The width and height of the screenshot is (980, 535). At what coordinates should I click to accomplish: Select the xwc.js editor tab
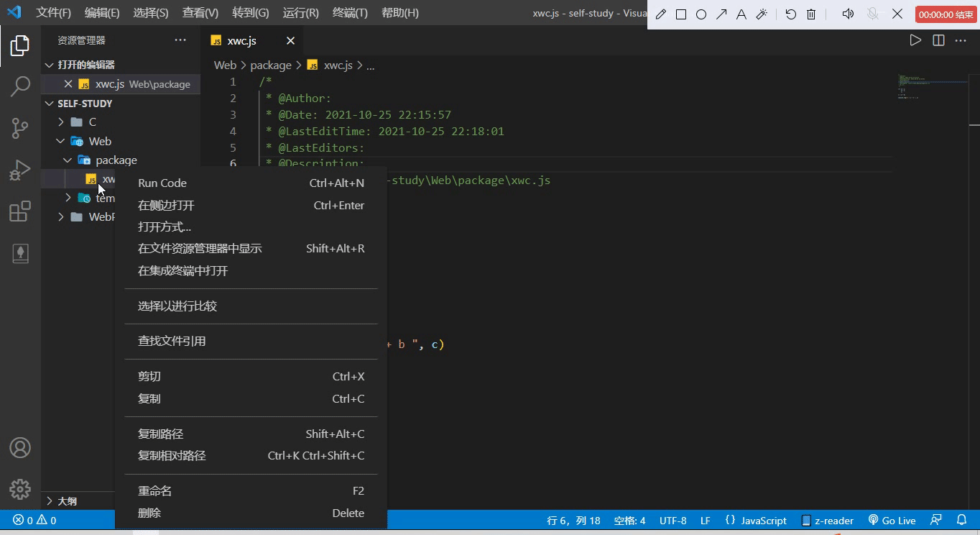[x=251, y=40]
